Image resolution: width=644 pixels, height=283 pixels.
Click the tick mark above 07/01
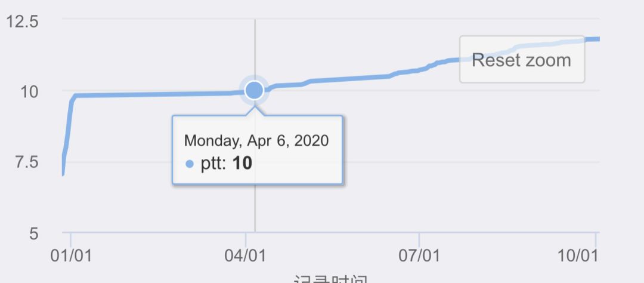coord(419,239)
